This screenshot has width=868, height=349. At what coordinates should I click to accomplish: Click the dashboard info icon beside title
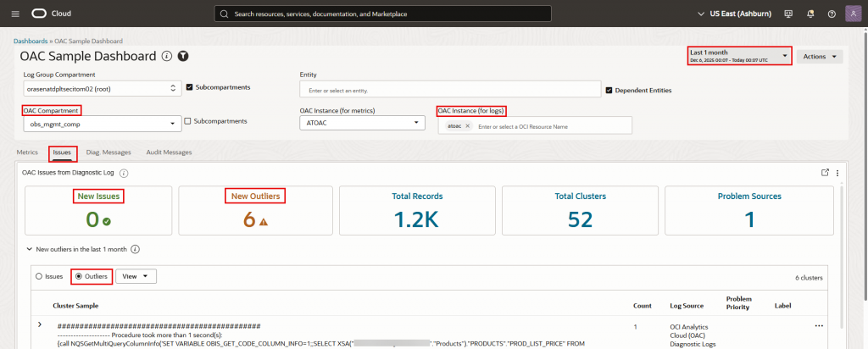coord(166,56)
